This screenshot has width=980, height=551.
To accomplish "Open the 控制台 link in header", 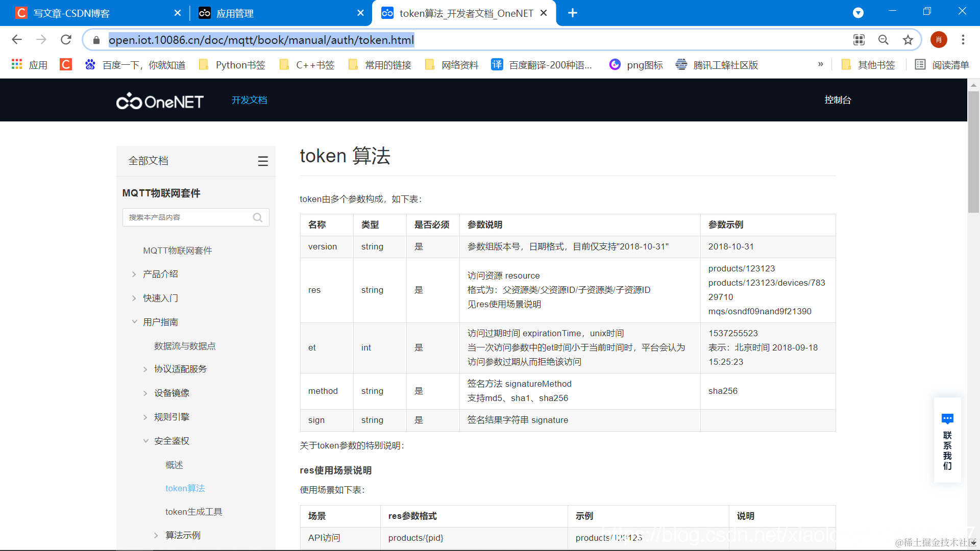I will coord(838,100).
